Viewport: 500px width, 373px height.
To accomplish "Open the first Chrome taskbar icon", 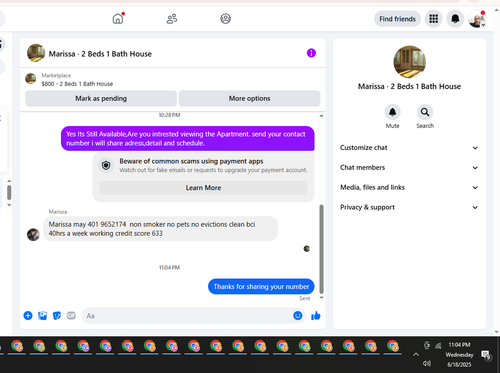I will point(17,346).
